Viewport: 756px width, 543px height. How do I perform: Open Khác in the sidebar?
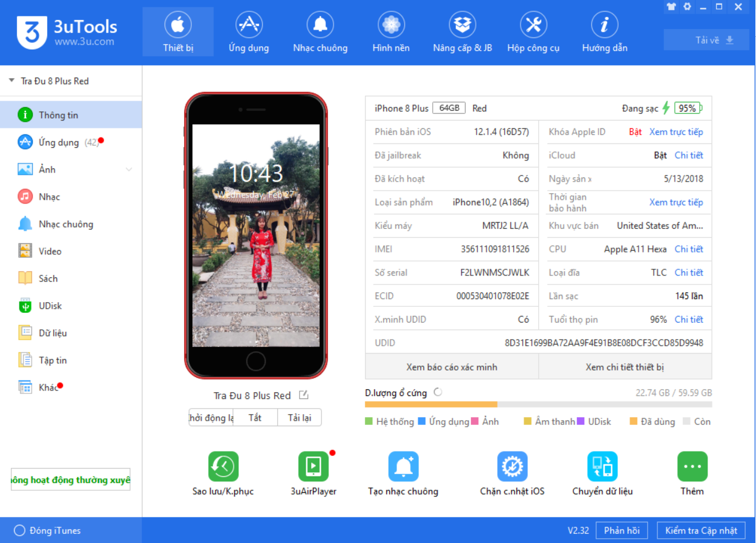coord(71,387)
